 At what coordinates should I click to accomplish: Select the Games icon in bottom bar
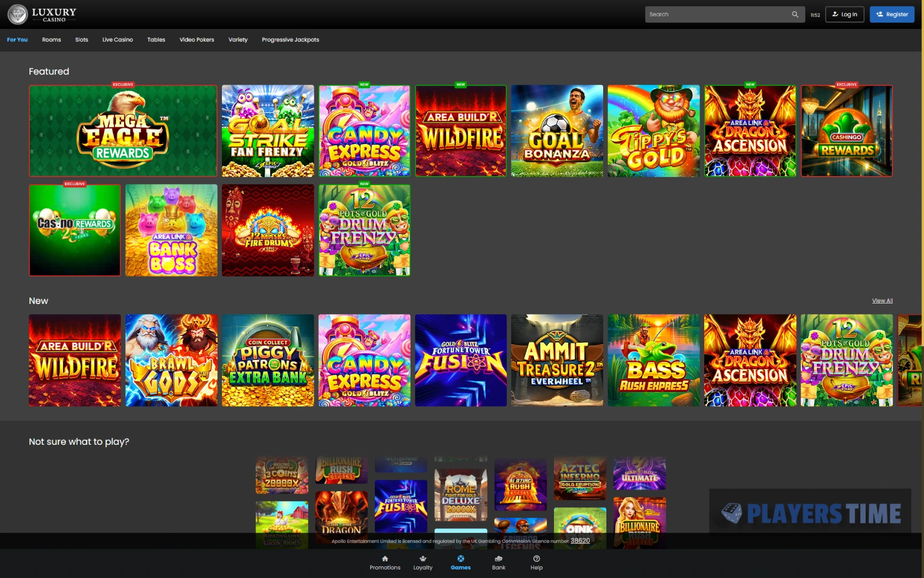460,559
